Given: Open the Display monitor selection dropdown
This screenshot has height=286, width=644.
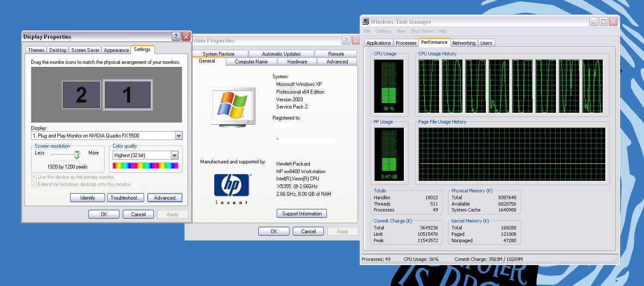Looking at the screenshot, I should coord(179,136).
